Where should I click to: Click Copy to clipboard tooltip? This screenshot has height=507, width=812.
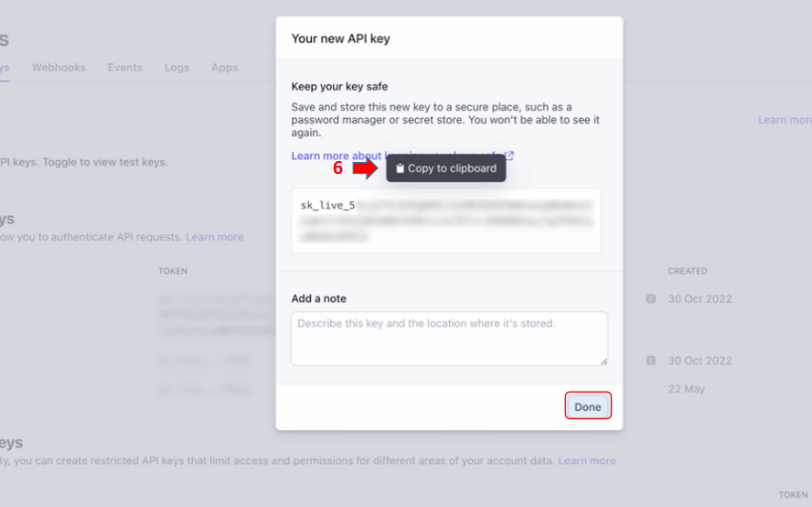[446, 168]
